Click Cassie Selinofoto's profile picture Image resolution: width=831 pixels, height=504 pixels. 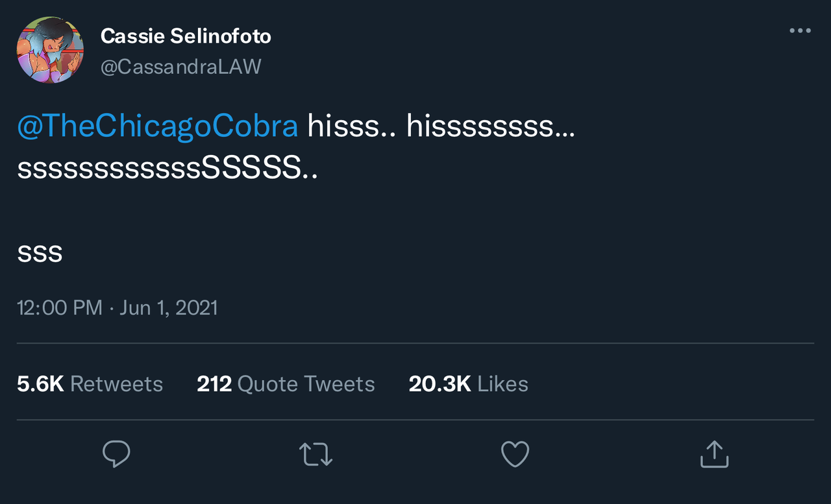[50, 50]
